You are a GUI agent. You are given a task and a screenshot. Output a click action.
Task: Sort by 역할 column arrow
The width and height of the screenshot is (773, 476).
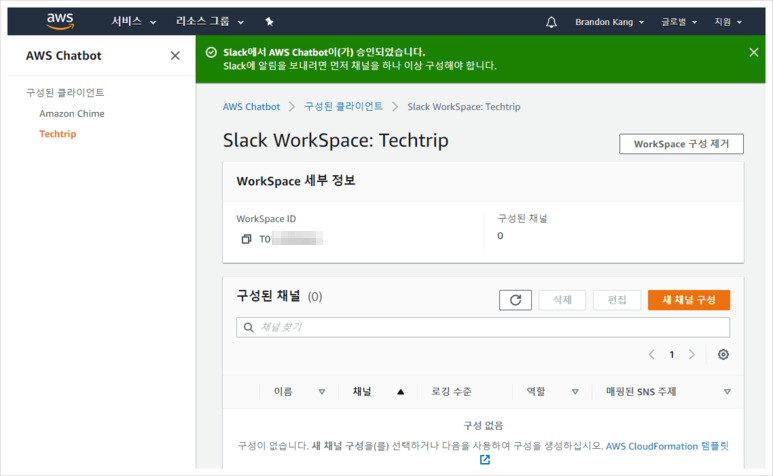coord(575,392)
